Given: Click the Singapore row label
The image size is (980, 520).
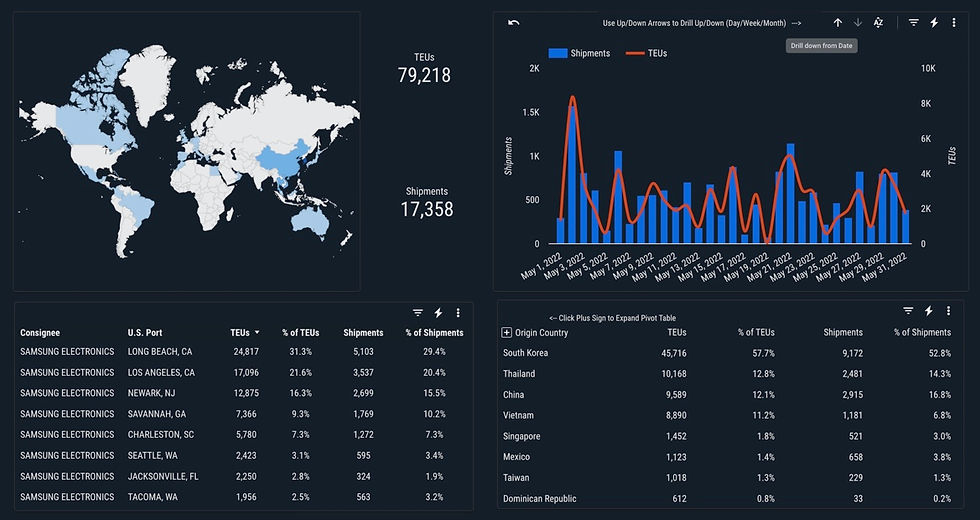Looking at the screenshot, I should [522, 436].
